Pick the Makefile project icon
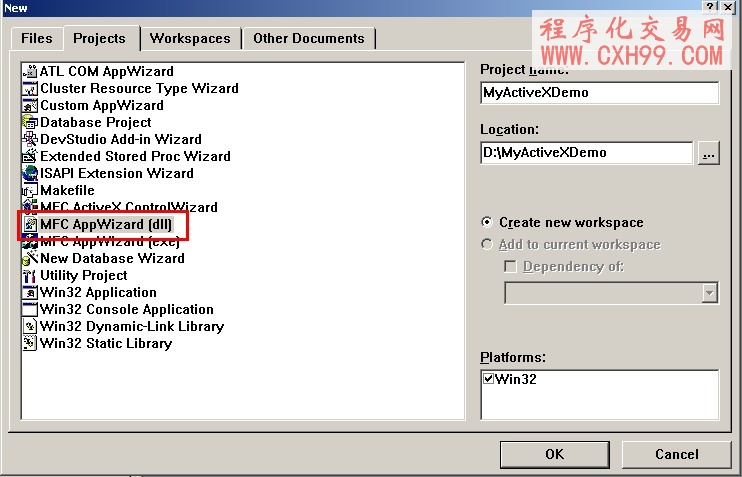 tap(30, 190)
